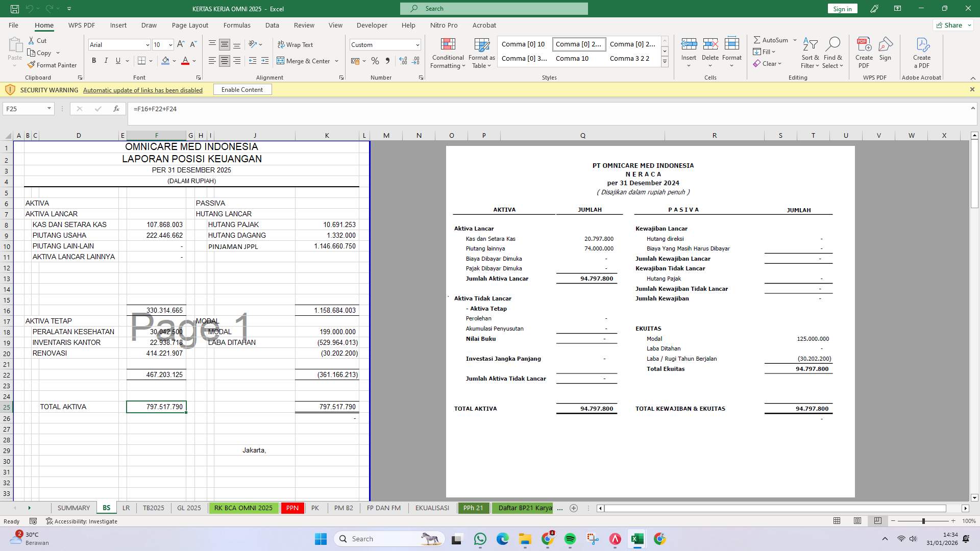Switch to the Formulas ribbon tab
The width and height of the screenshot is (980, 551).
pos(237,25)
